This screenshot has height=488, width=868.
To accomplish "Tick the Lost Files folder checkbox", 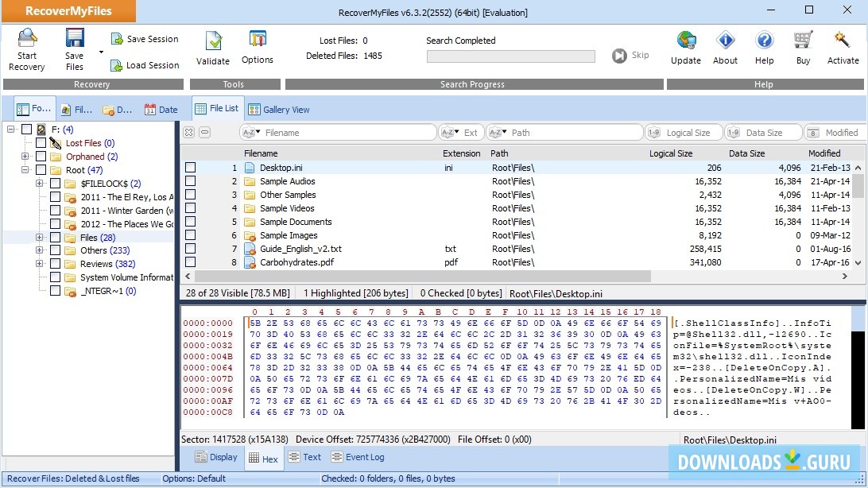I will [x=41, y=143].
